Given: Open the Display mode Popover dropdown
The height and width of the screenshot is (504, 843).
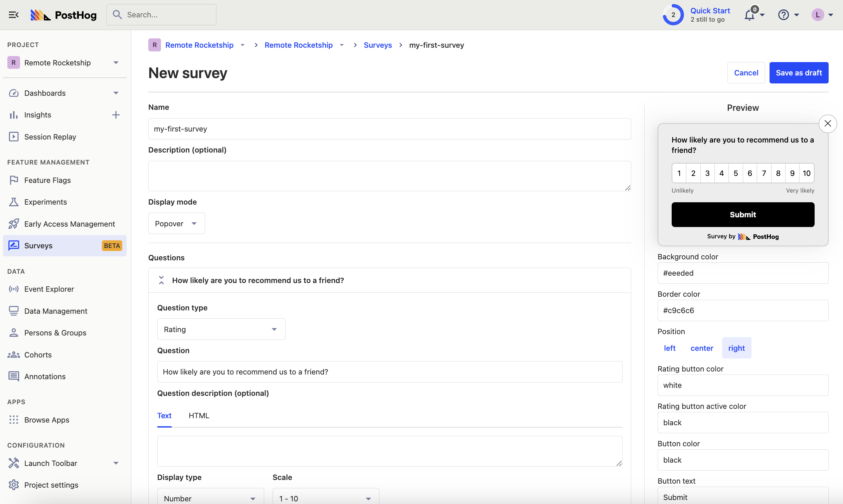Looking at the screenshot, I should click(x=176, y=223).
